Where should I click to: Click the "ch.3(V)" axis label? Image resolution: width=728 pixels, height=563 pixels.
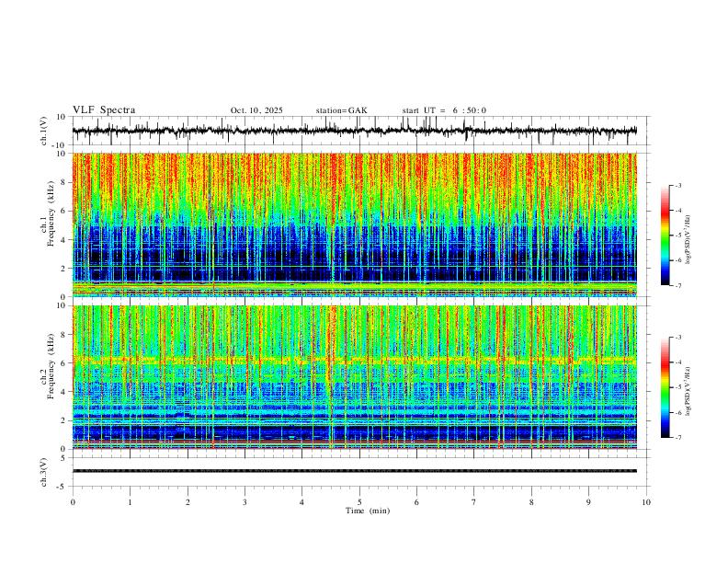click(44, 472)
